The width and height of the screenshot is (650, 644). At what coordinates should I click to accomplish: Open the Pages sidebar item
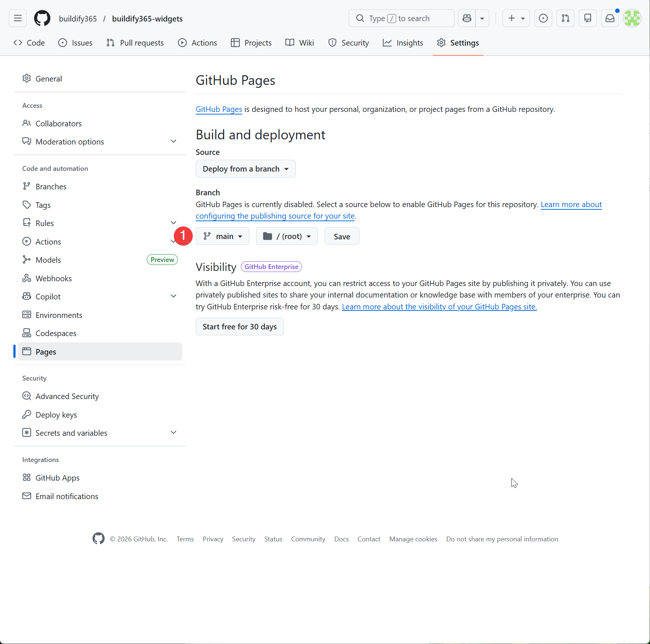100,352
